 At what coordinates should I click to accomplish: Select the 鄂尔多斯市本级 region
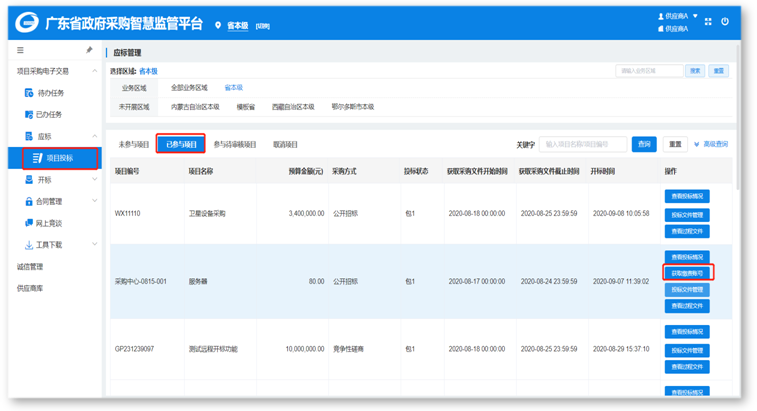tap(353, 107)
